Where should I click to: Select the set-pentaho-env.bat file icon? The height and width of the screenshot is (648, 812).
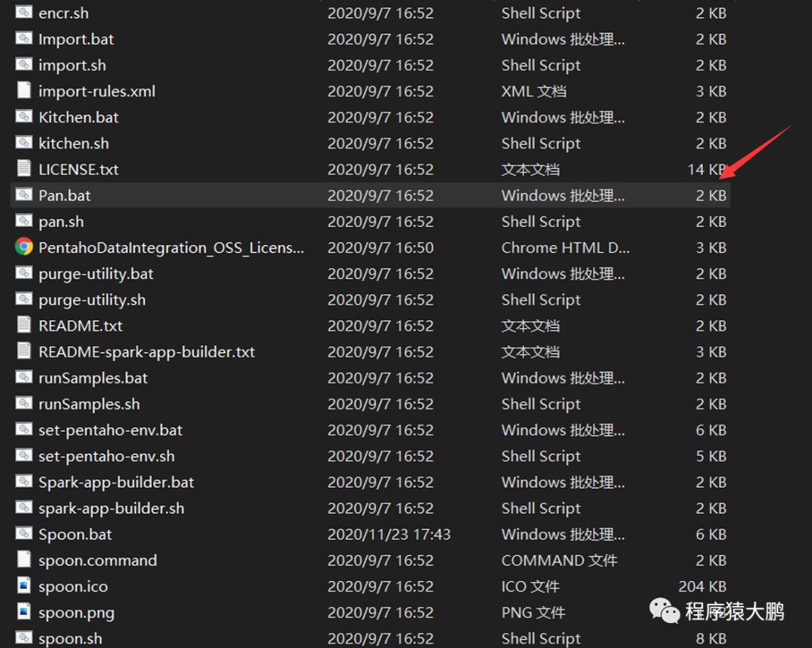[x=24, y=429]
